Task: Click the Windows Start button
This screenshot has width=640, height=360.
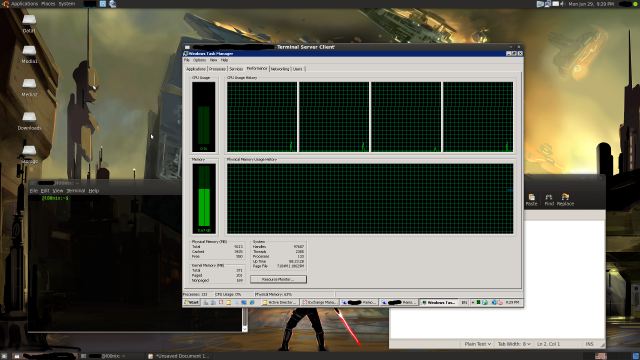Action: pos(191,302)
